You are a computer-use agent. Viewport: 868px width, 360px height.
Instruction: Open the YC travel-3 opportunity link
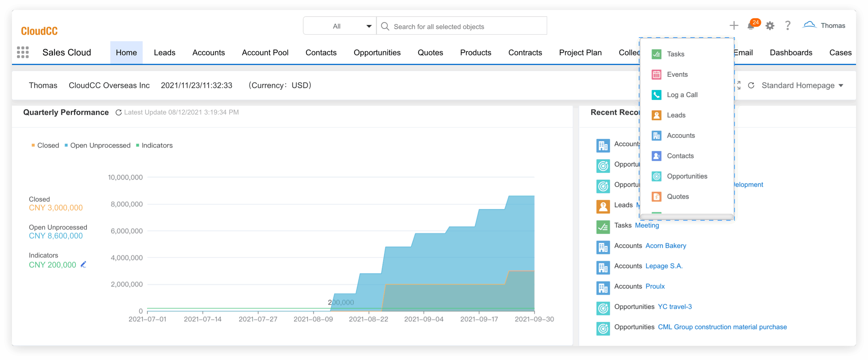click(x=674, y=307)
